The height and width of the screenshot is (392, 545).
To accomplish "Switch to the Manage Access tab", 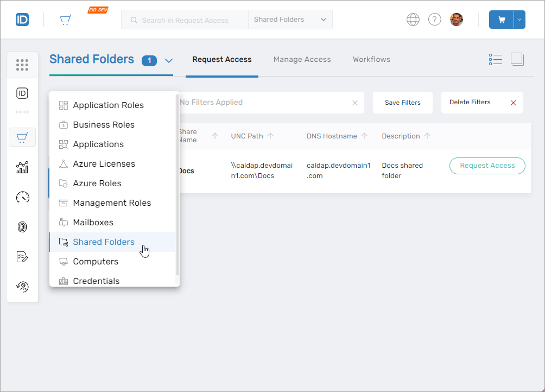I will point(302,59).
